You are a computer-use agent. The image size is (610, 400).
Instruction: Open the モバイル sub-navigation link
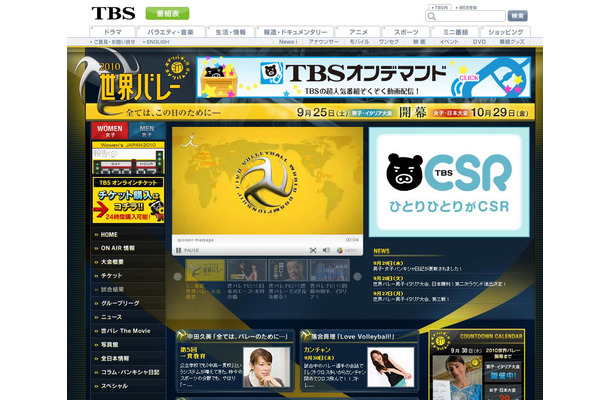[359, 42]
